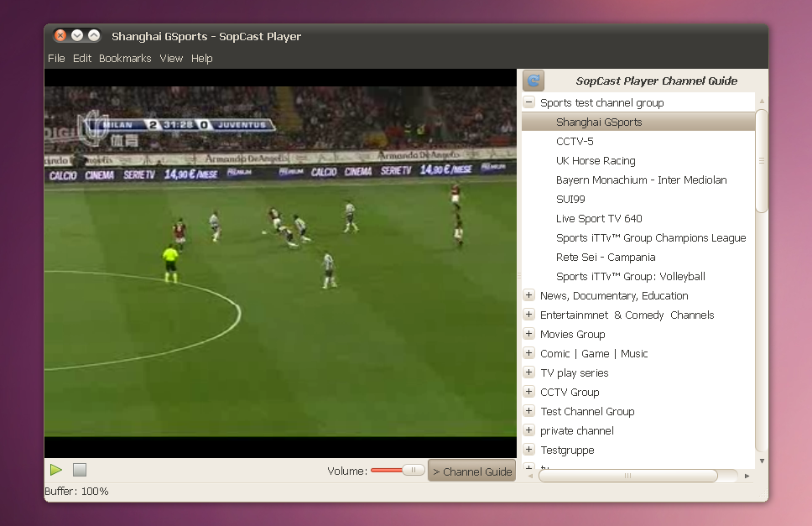Open the Help menu
Screen dimensions: 812x526
pyautogui.click(x=201, y=59)
